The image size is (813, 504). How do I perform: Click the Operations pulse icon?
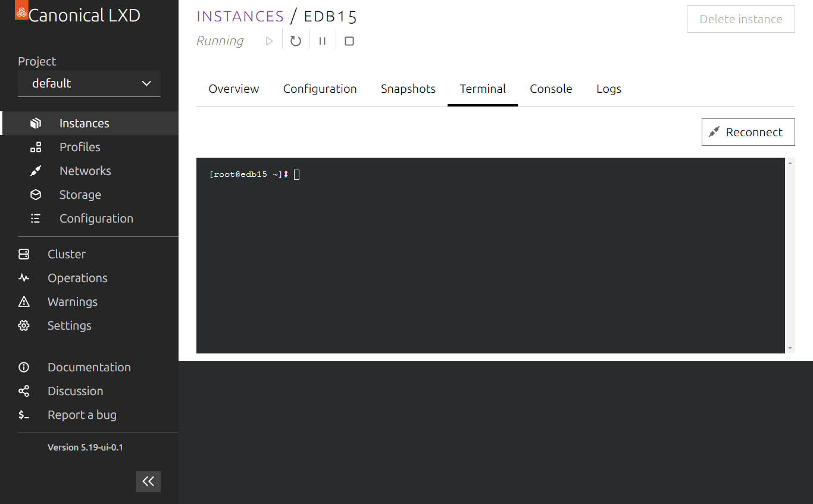[x=24, y=278]
